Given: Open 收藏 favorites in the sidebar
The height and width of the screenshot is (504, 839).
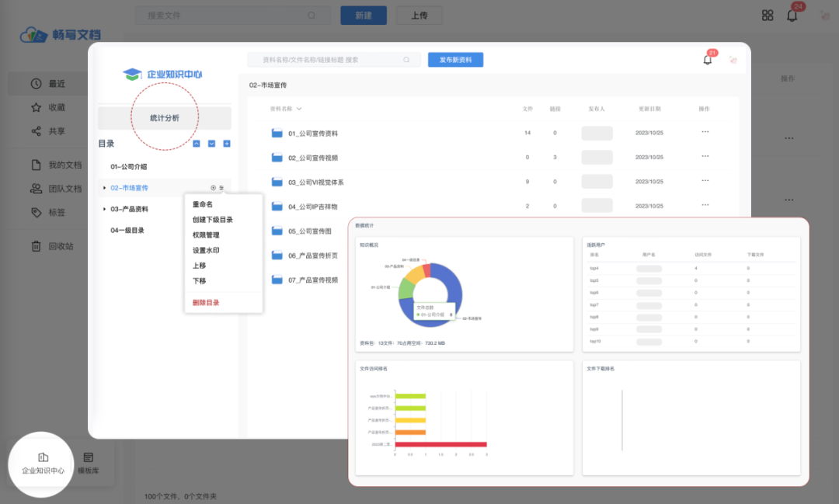Looking at the screenshot, I should point(48,107).
